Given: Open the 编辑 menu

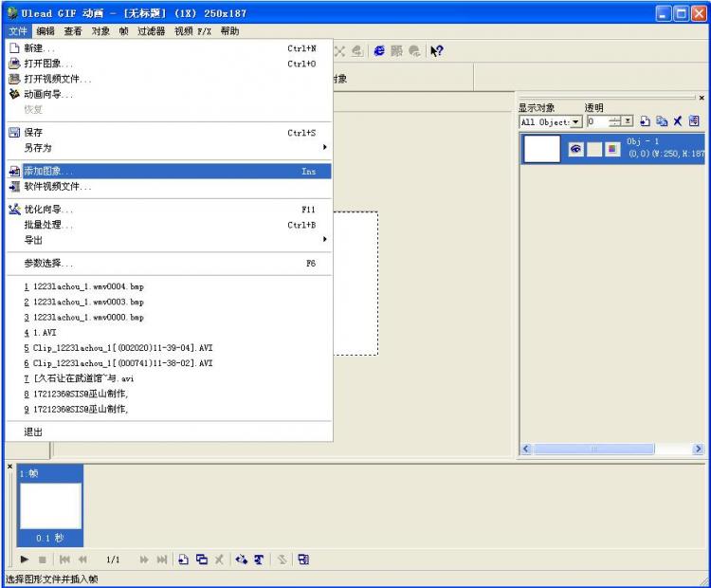Looking at the screenshot, I should (x=46, y=31).
